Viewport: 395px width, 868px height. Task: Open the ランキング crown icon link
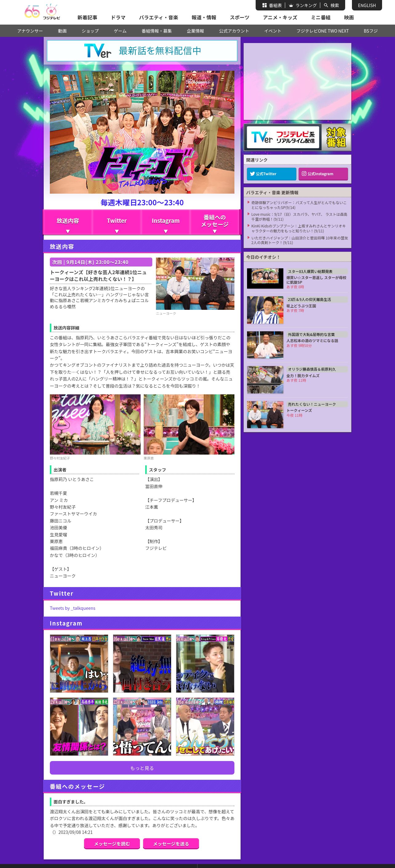tap(303, 6)
